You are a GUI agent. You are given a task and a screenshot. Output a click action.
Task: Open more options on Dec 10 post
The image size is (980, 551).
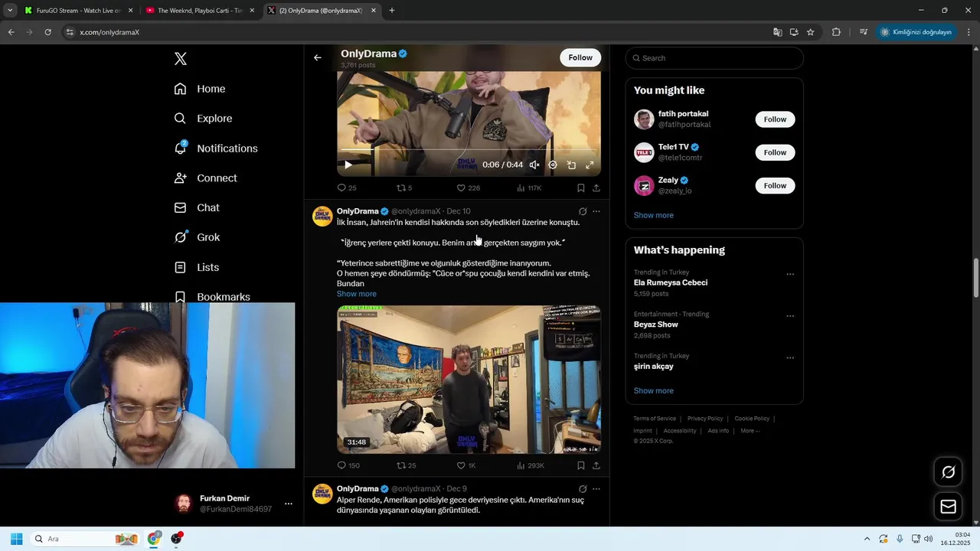click(596, 211)
